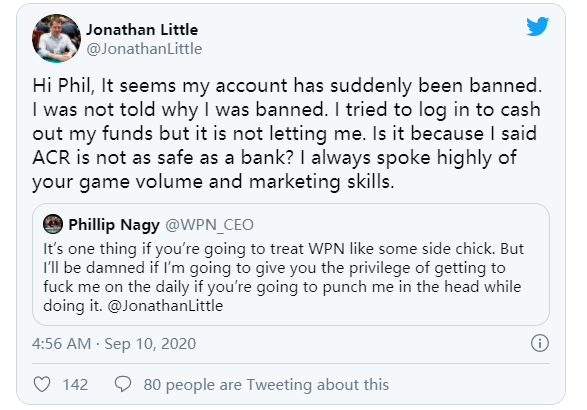The height and width of the screenshot is (410, 587).
Task: Like the tweet with heart icon
Action: click(42, 385)
